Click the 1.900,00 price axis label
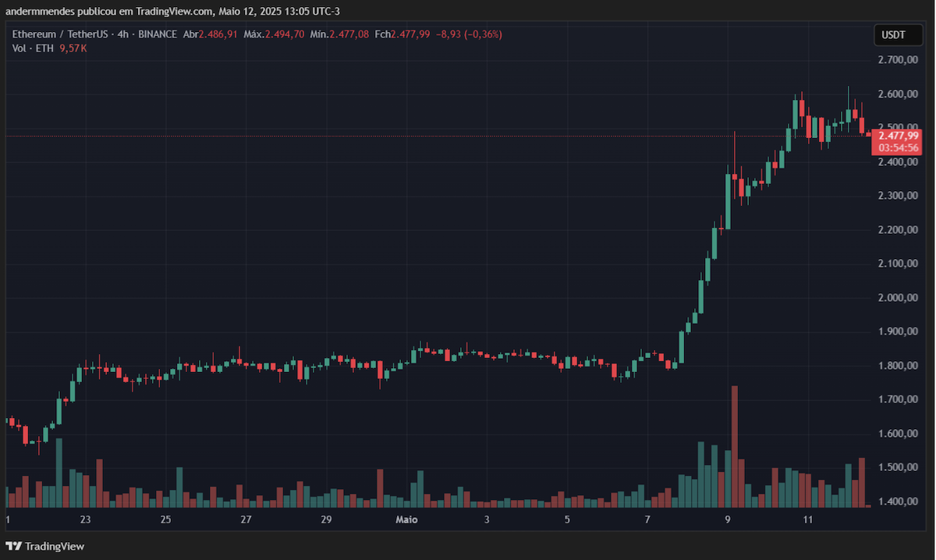 tap(896, 331)
